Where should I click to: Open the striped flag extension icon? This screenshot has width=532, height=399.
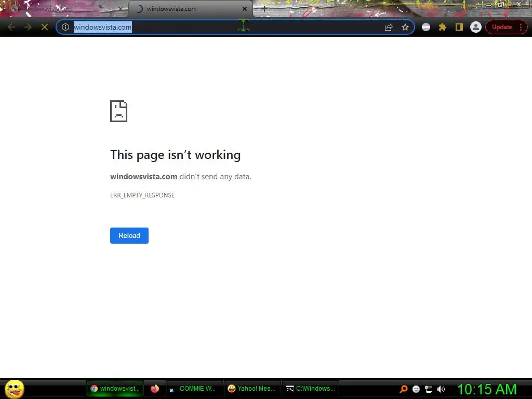point(426,27)
